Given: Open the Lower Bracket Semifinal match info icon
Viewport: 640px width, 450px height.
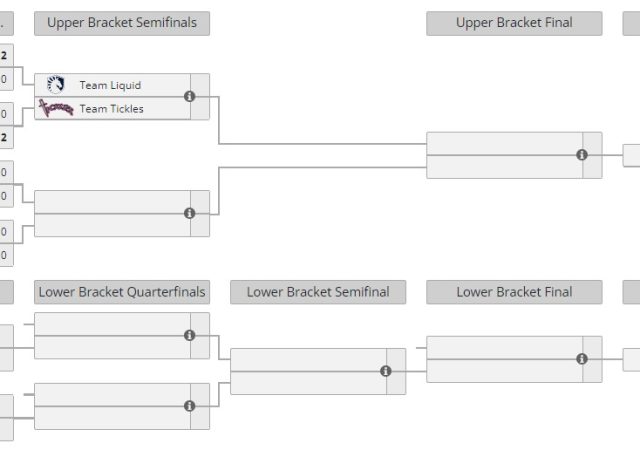Looking at the screenshot, I should tap(386, 371).
